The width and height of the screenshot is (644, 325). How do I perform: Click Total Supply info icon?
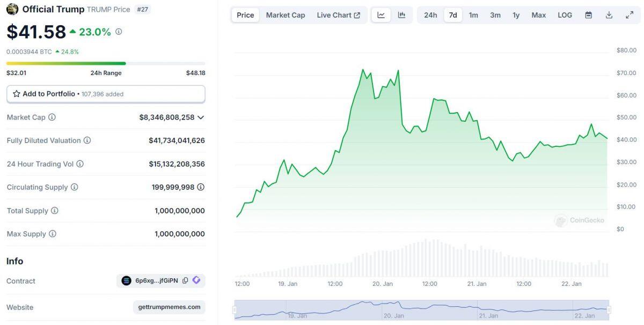[x=54, y=211]
